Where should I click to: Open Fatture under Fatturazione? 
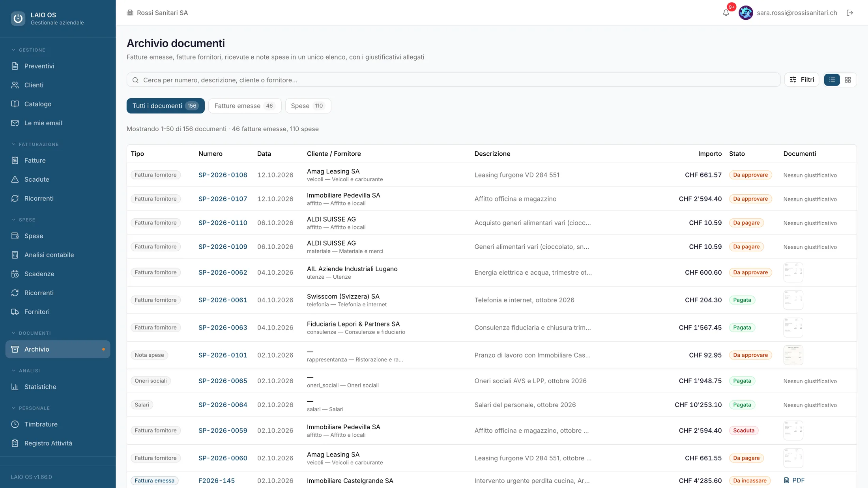coord(58,160)
